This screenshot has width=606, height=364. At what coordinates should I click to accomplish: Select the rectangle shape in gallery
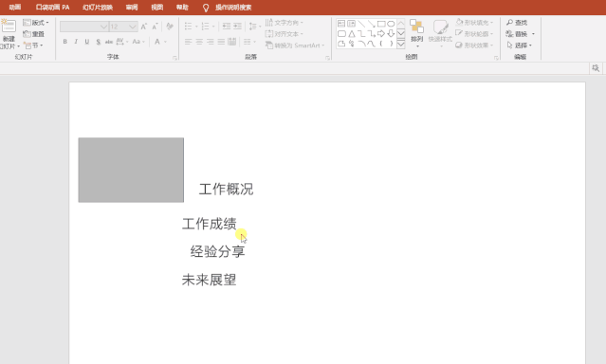[381, 24]
